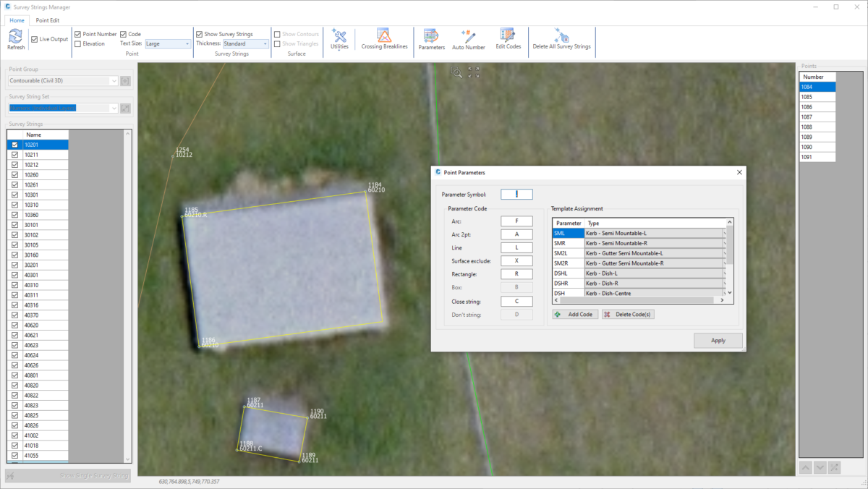Select the Home ribbon tab
This screenshot has width=868, height=489.
[x=17, y=20]
